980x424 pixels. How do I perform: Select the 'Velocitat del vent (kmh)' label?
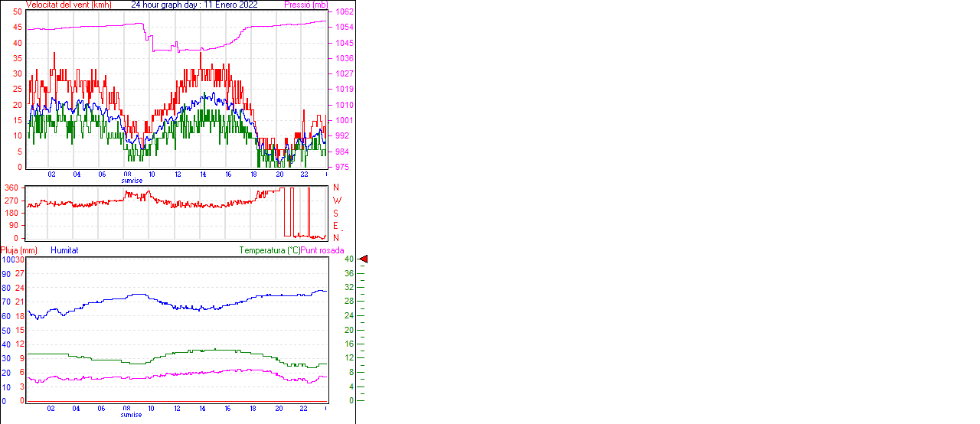[x=68, y=5]
